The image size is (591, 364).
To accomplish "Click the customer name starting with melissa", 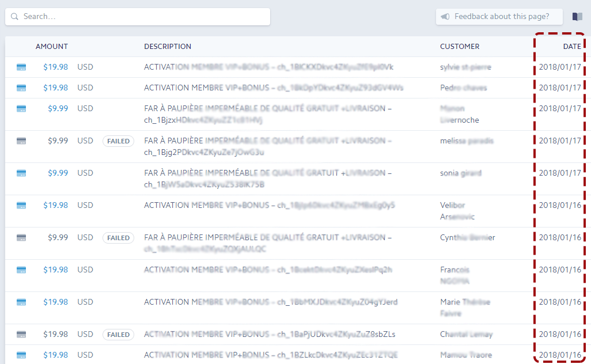I will coord(467,141).
